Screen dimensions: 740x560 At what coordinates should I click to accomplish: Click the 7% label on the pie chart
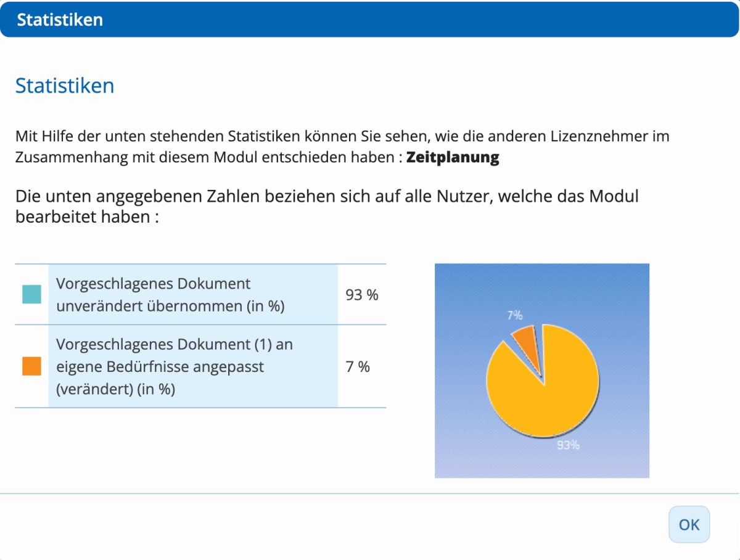point(514,315)
